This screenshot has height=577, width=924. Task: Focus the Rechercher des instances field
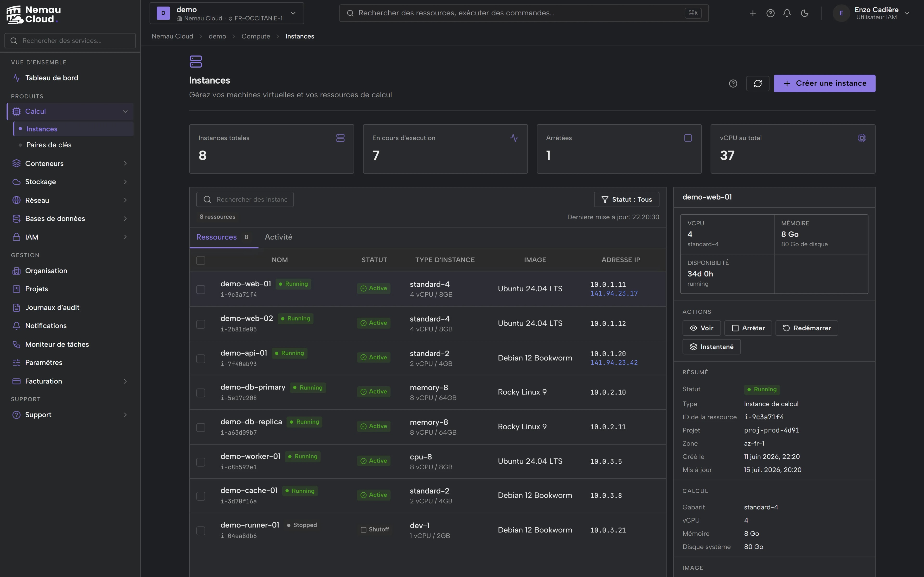click(x=245, y=200)
